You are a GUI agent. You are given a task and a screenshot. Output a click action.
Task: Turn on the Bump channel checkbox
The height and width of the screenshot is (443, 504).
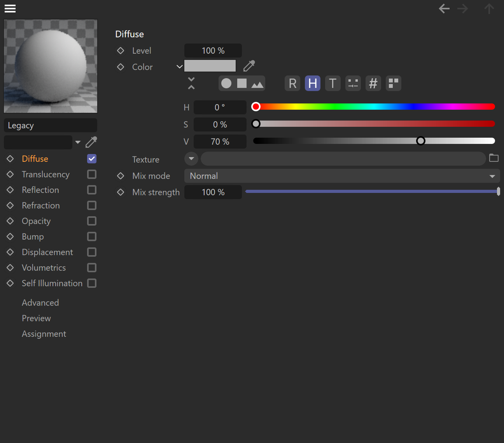click(92, 236)
